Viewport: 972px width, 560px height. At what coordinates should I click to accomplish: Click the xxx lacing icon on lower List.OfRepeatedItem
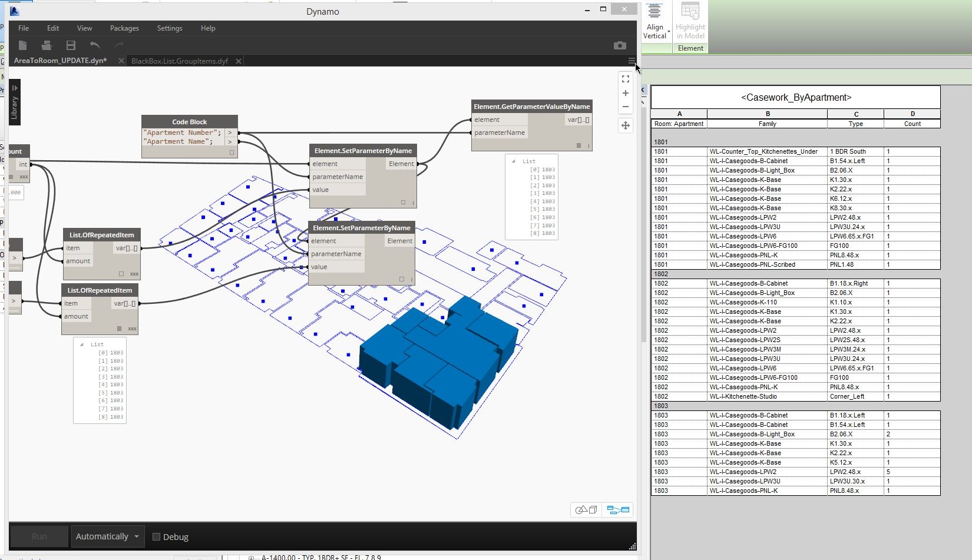tap(133, 329)
